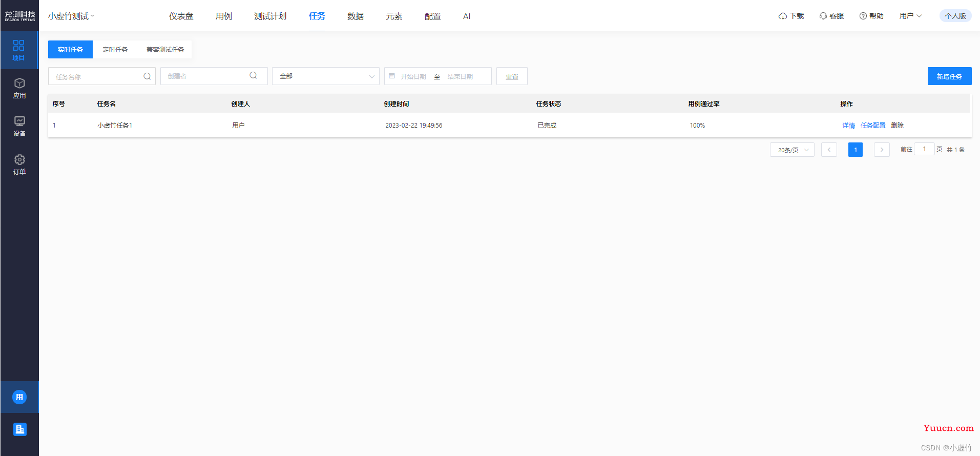
Task: Open the 订单 sidebar section
Action: (x=19, y=164)
